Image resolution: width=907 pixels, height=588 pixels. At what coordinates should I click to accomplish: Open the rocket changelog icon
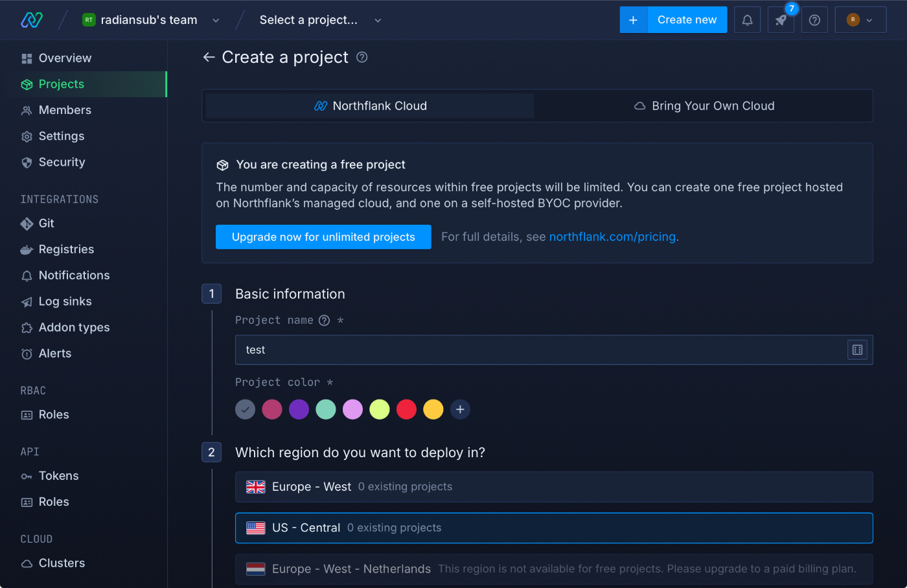click(x=781, y=20)
